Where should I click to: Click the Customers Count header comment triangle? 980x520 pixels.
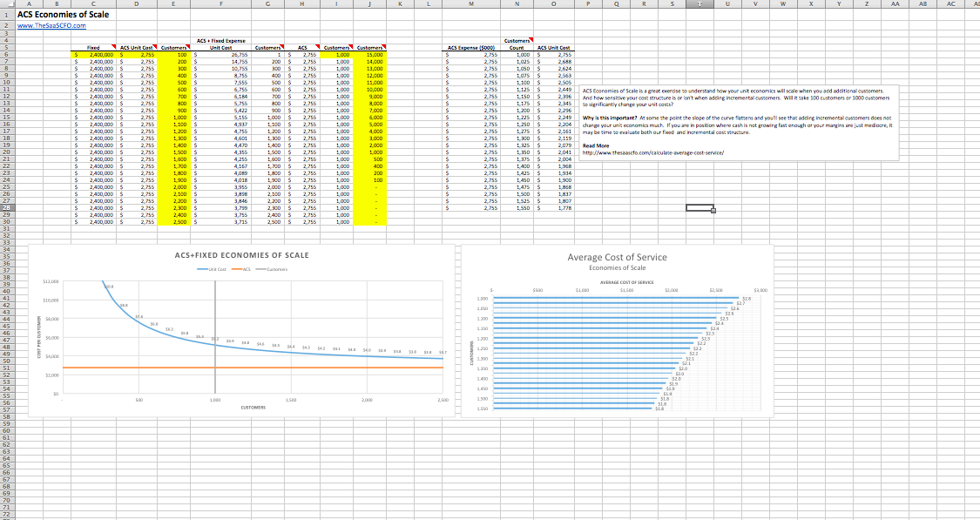517,39
